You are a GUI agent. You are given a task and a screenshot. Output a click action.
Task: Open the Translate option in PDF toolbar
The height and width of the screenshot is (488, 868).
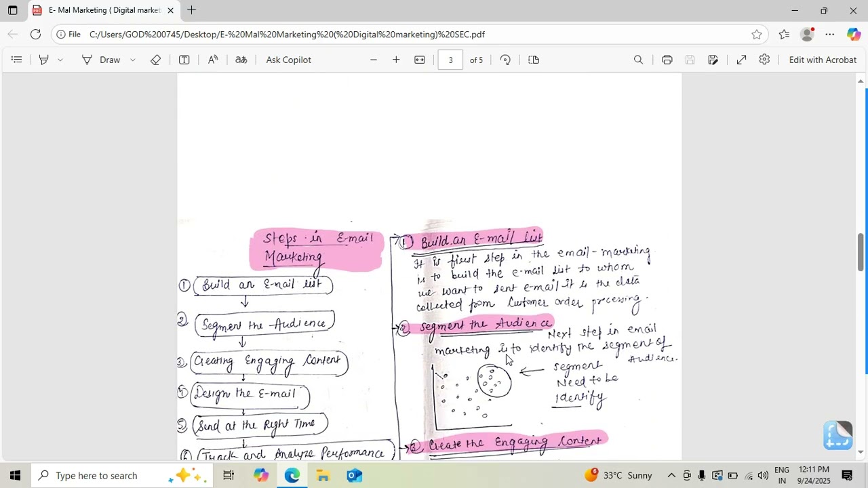pyautogui.click(x=241, y=60)
